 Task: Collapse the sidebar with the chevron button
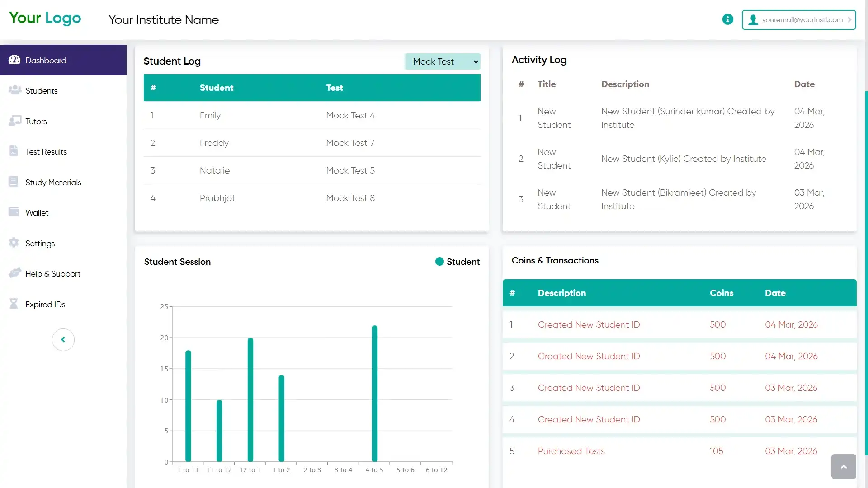click(x=63, y=339)
